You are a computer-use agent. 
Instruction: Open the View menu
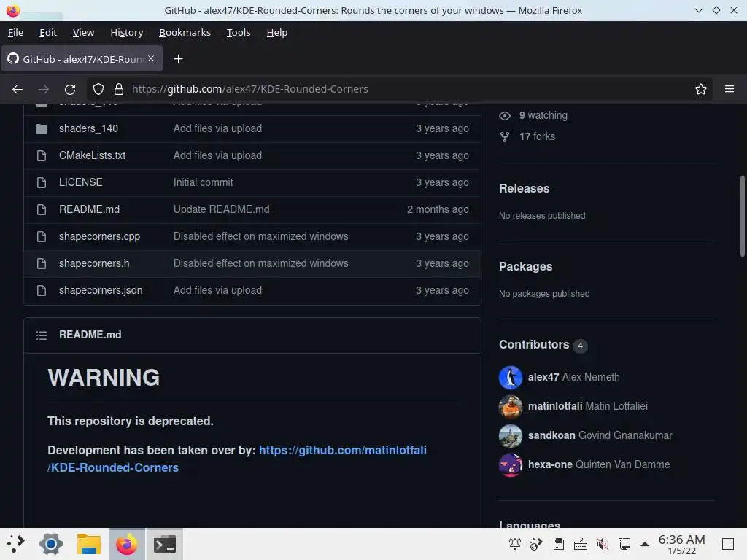tap(83, 32)
